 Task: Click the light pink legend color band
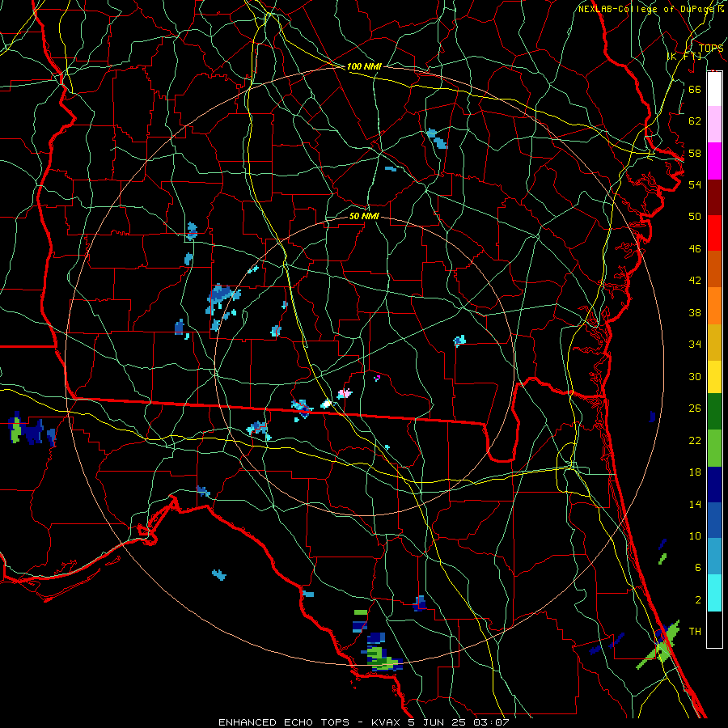point(714,124)
